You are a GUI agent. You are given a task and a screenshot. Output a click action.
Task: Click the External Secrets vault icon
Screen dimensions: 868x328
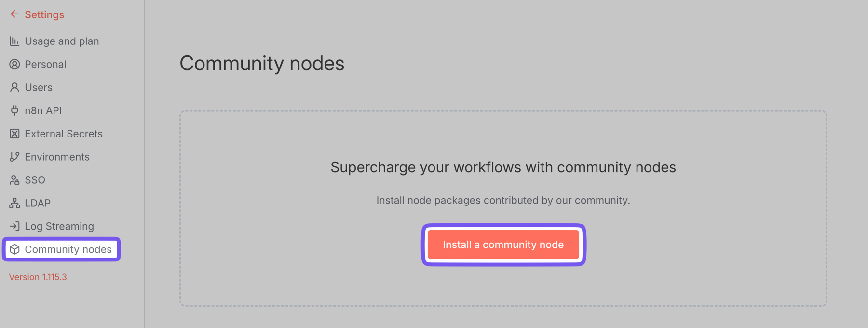pos(14,134)
